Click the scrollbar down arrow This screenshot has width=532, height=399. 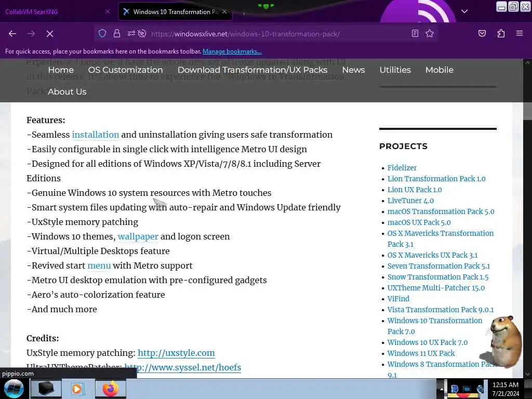pyautogui.click(x=527, y=374)
